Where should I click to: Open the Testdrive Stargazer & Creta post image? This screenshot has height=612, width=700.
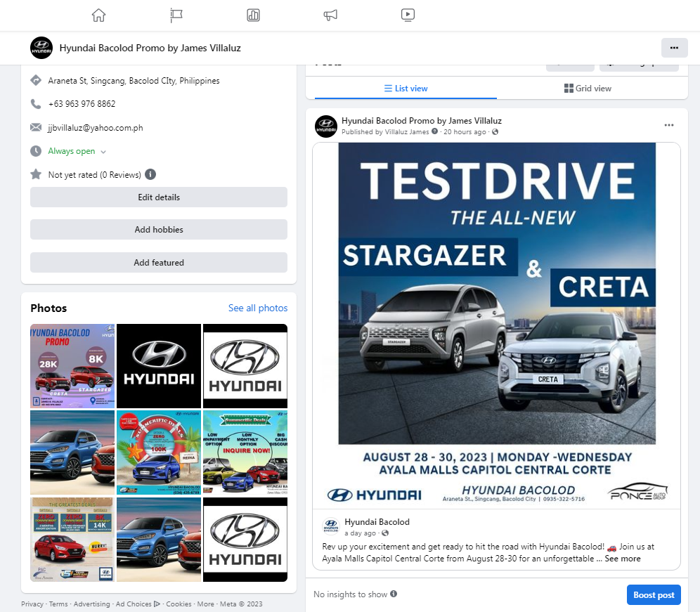(x=496, y=325)
